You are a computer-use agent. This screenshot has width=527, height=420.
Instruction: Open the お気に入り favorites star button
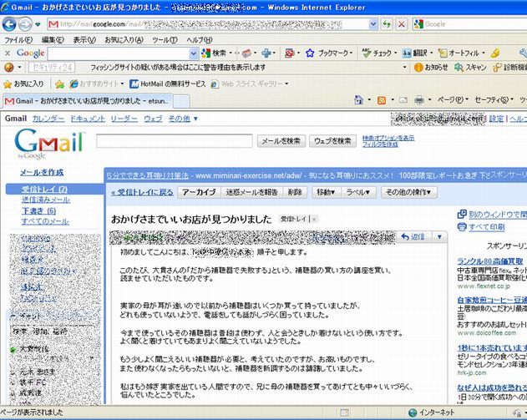point(23,84)
